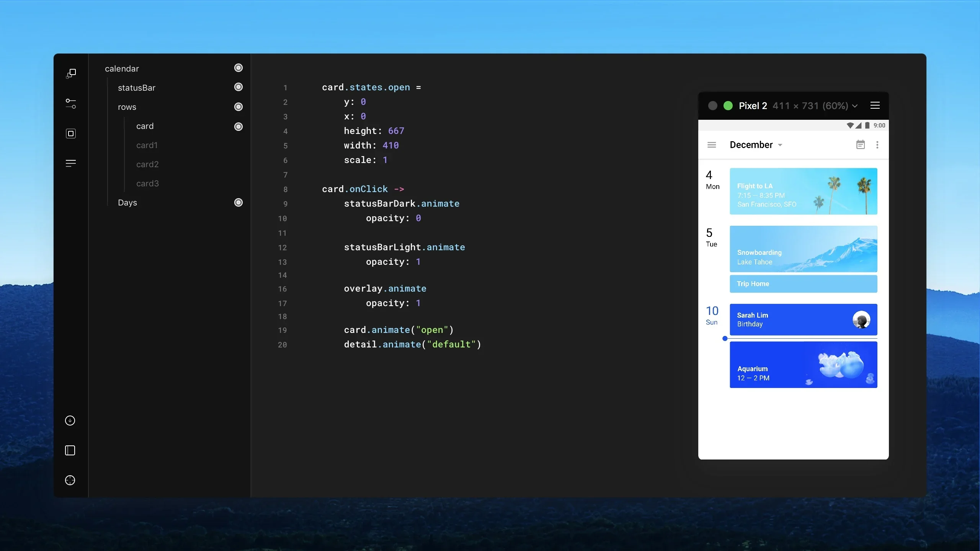980x551 pixels.
Task: Select the frame component icon in sidebar
Action: [x=71, y=134]
